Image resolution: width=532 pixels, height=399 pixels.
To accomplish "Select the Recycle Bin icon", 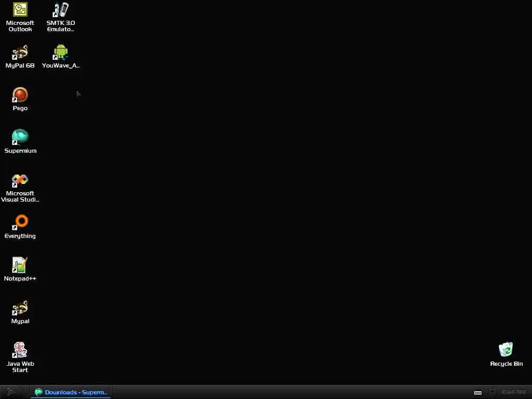I will pyautogui.click(x=506, y=354).
